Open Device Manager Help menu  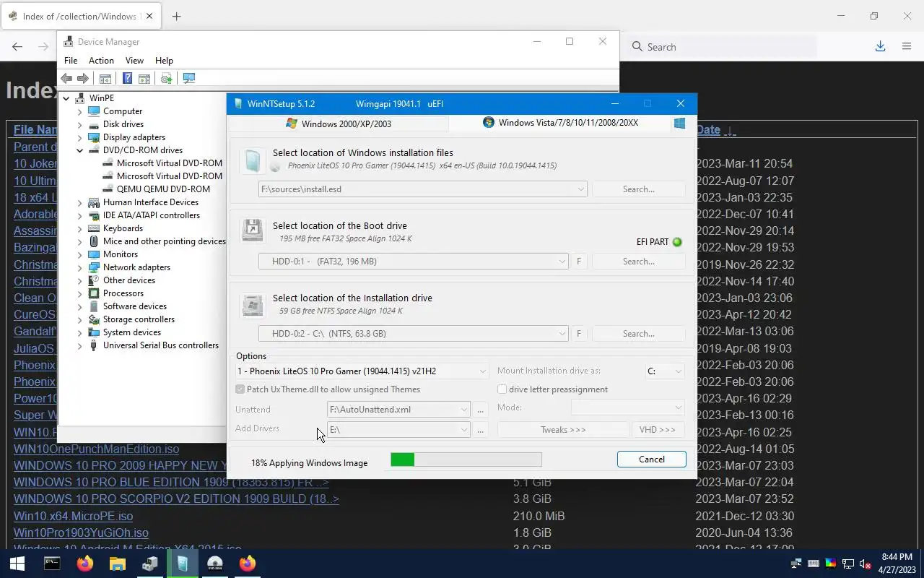pos(164,61)
